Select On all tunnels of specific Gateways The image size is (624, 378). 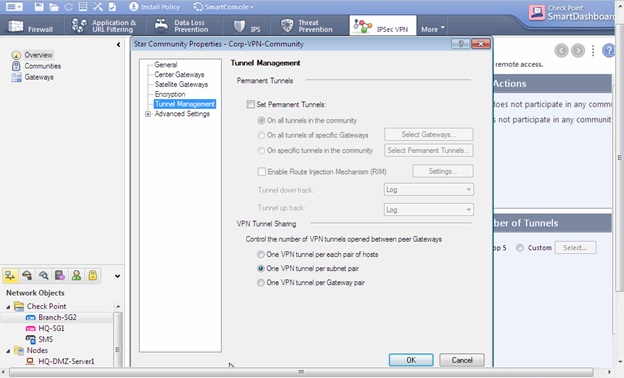(261, 135)
